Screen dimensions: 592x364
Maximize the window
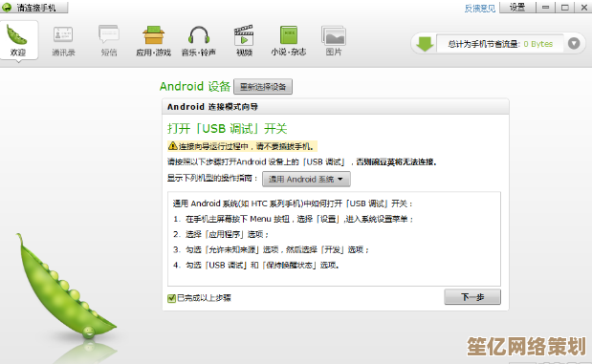[x=565, y=8]
